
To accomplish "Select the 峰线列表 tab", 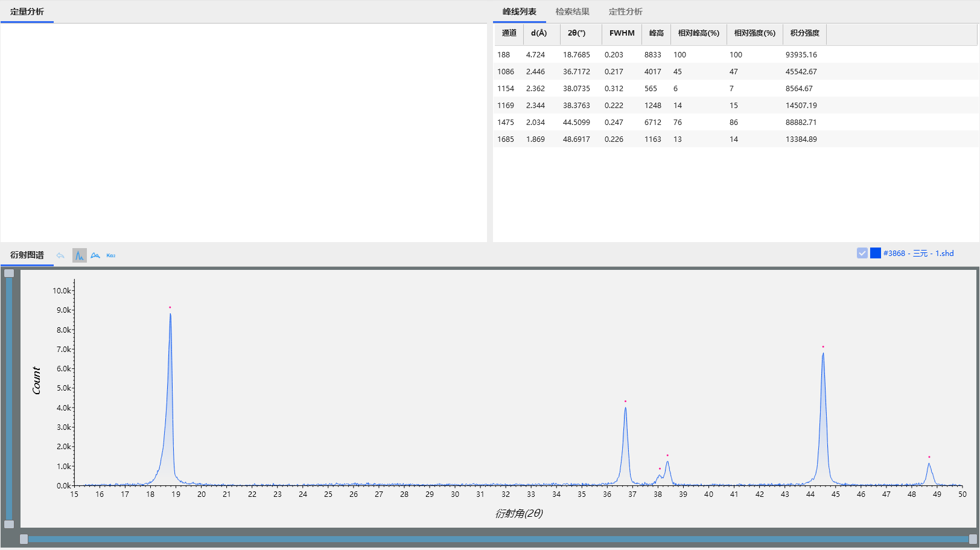I will click(519, 11).
